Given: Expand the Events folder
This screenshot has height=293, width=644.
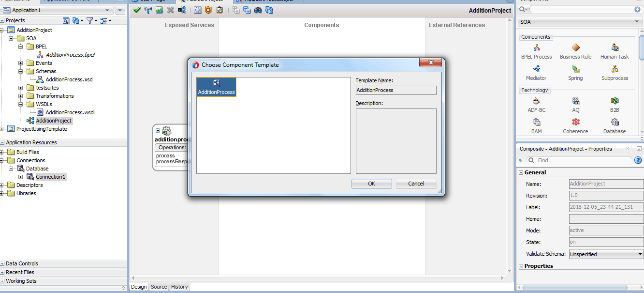Looking at the screenshot, I should pyautogui.click(x=21, y=63).
